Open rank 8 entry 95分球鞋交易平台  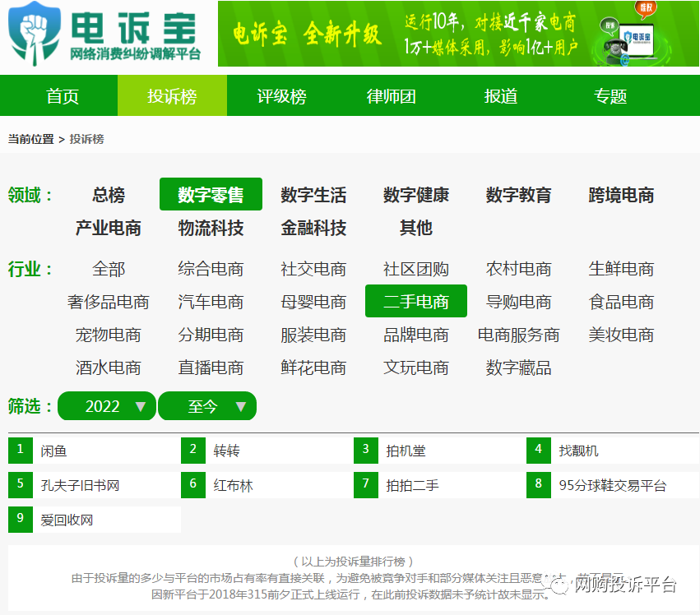[x=613, y=485]
